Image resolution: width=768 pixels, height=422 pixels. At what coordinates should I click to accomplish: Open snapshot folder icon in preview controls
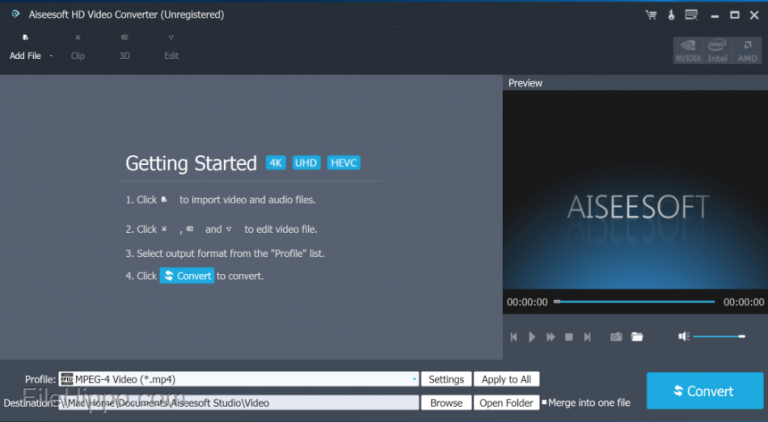pos(637,337)
